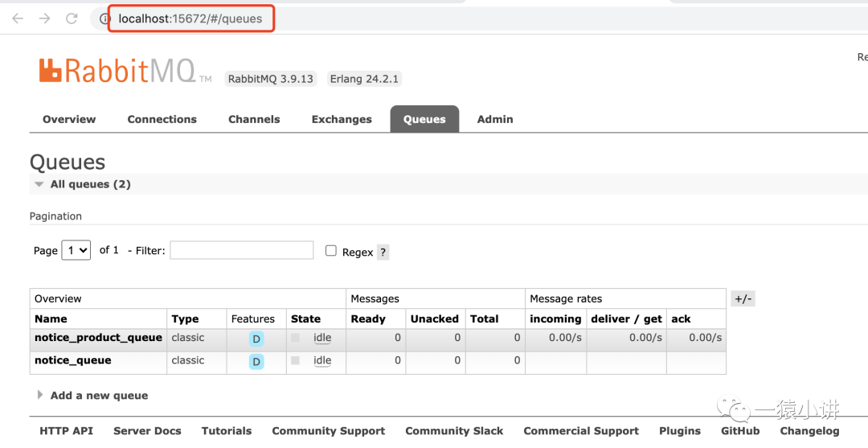This screenshot has height=448, width=868.
Task: Enable the Regex checkbox
Action: click(x=330, y=251)
